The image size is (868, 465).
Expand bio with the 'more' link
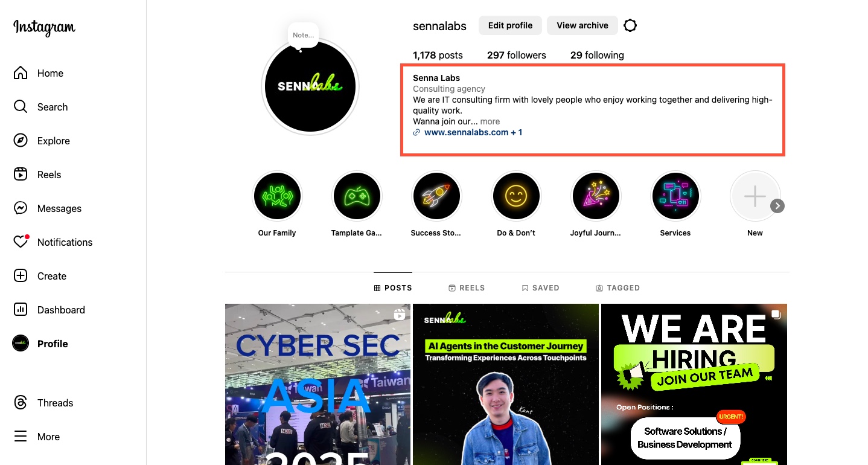[490, 121]
